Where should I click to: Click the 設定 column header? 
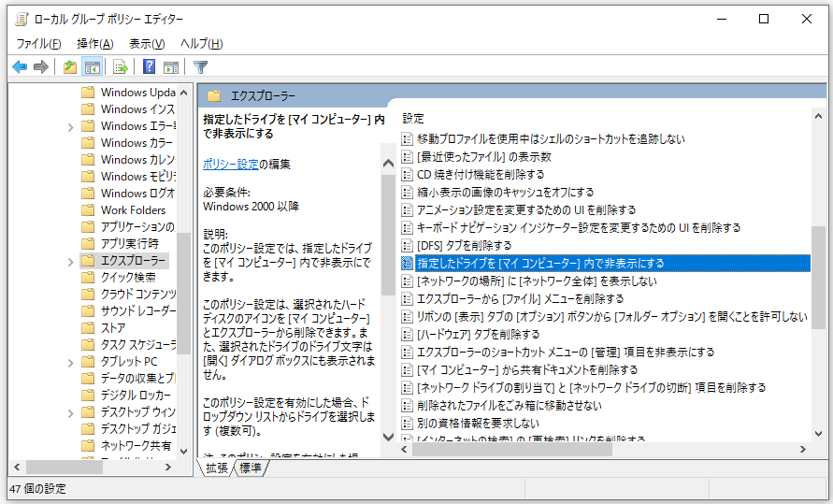click(413, 119)
